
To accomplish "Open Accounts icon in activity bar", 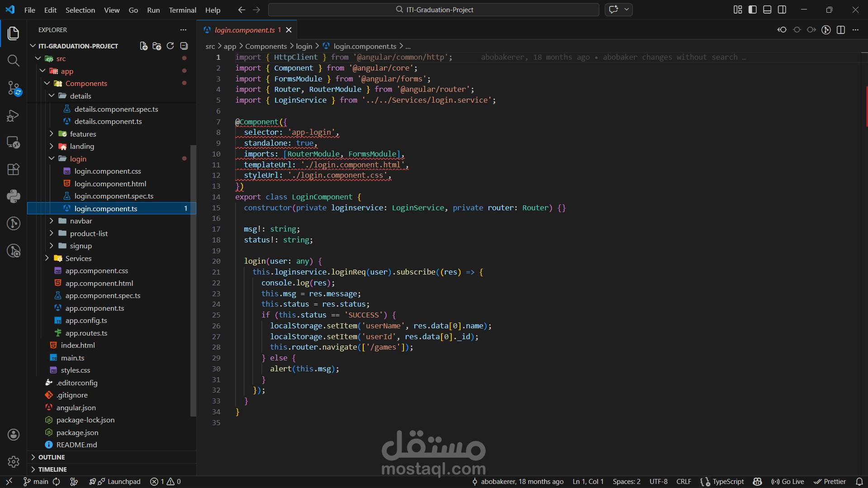I will pos(14,435).
